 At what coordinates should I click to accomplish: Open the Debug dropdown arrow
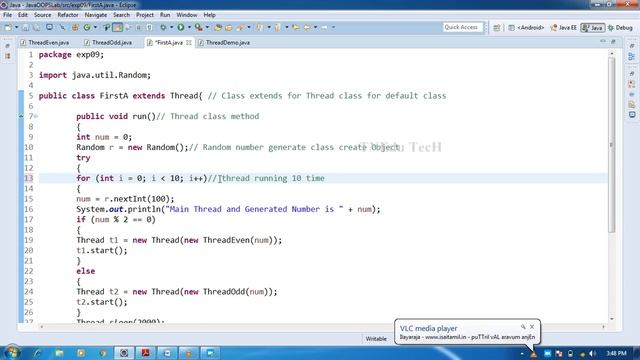click(x=171, y=27)
